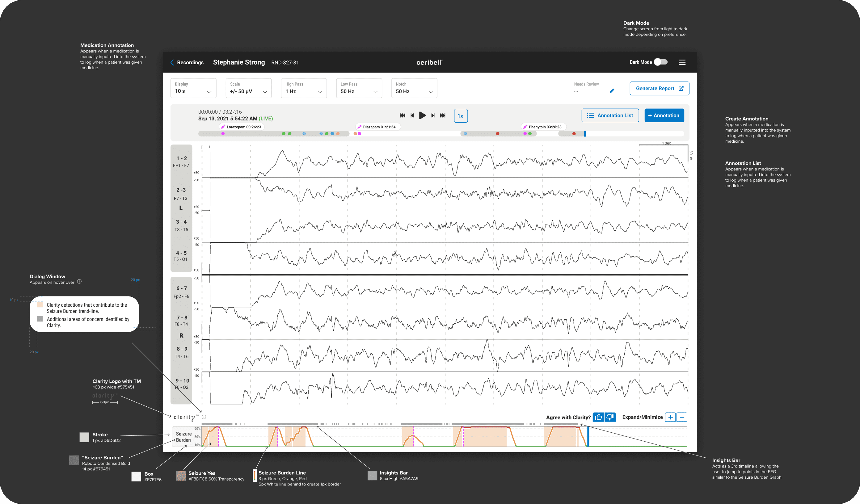Open the Display duration dropdown

(193, 88)
